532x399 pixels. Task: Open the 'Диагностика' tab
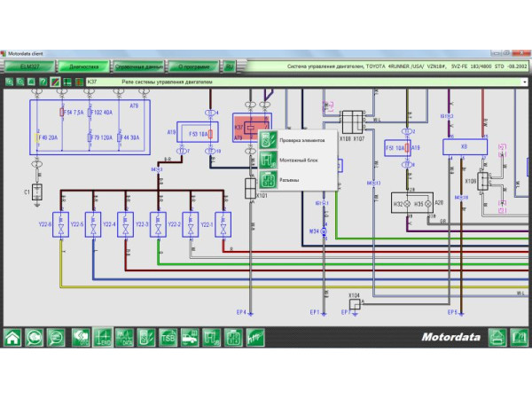pyautogui.click(x=84, y=66)
